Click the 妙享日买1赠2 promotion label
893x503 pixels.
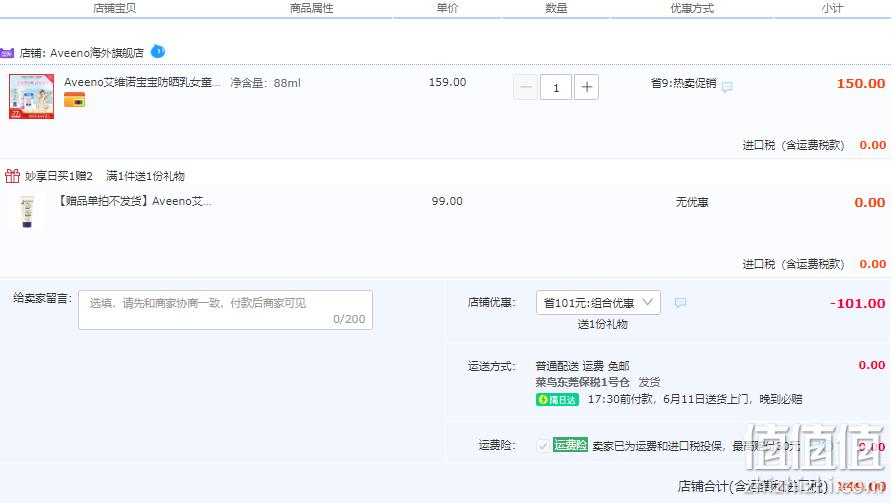pos(58,176)
